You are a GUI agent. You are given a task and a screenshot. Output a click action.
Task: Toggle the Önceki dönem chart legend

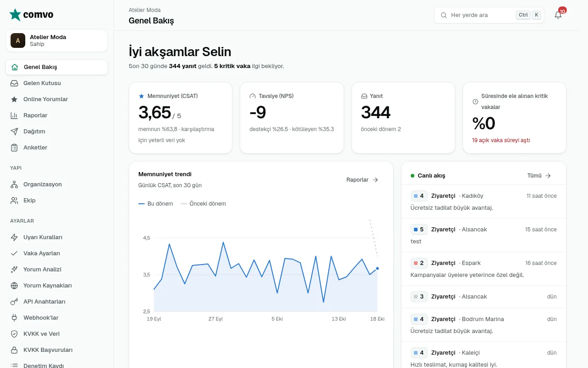click(203, 204)
